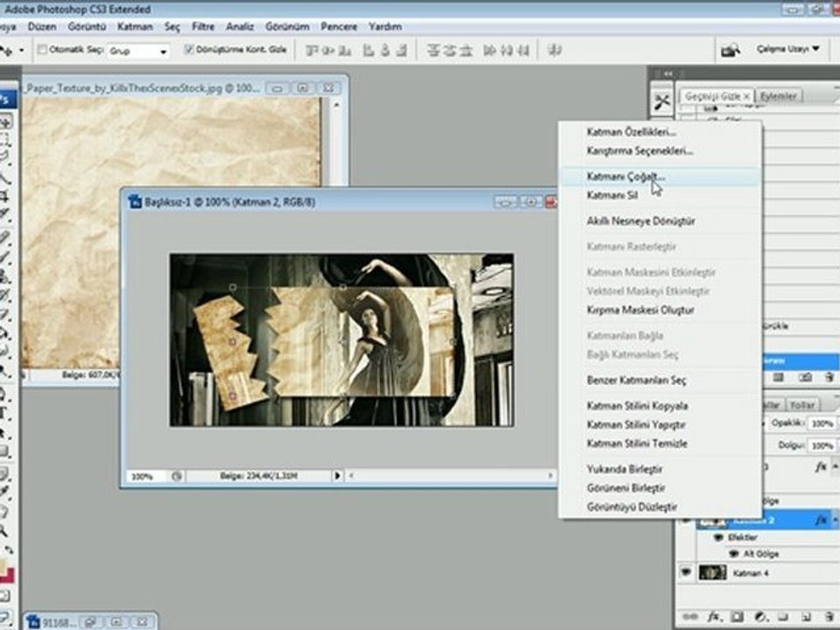Collapse effects arrow on the layer above Katman 2
The width and height of the screenshot is (840, 630).
[836, 467]
